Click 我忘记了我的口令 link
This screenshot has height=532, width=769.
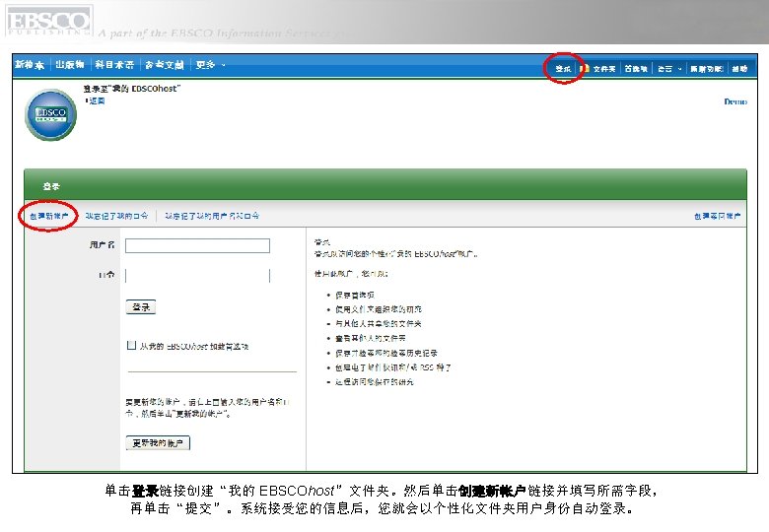tap(116, 216)
